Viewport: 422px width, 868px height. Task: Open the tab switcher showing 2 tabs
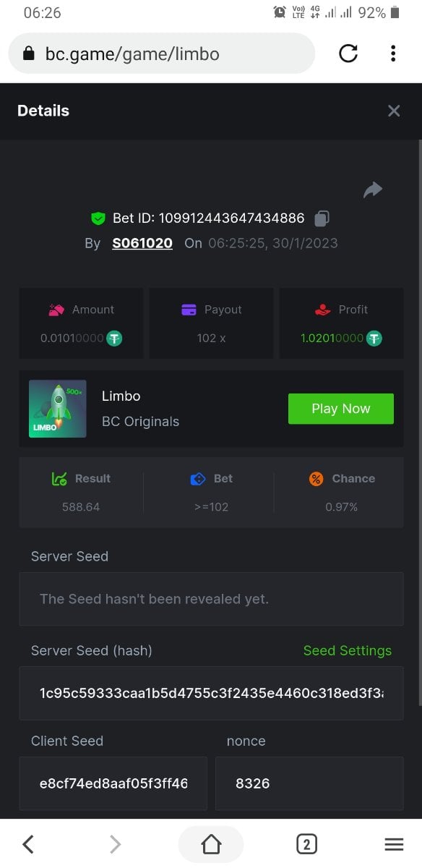click(306, 843)
